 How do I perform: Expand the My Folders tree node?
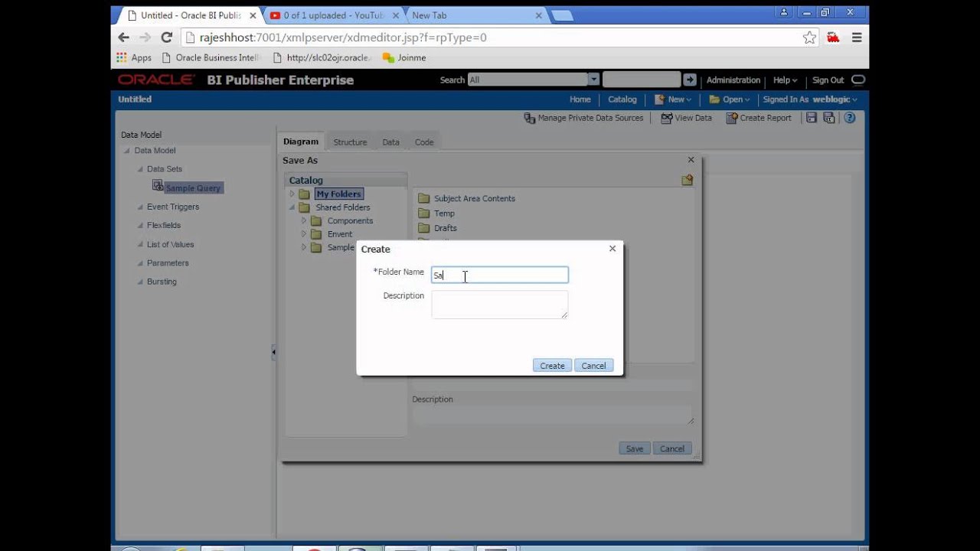[x=292, y=194]
